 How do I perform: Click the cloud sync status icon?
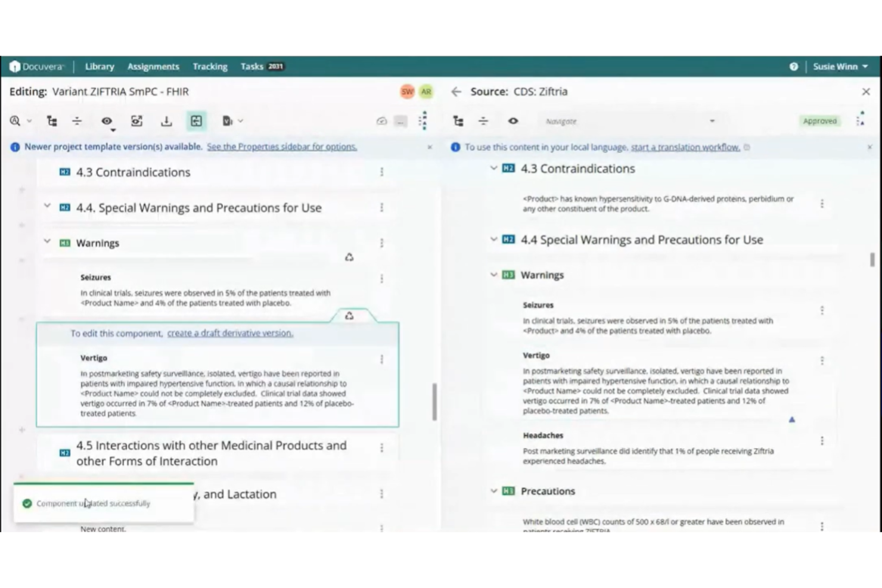[x=381, y=121]
